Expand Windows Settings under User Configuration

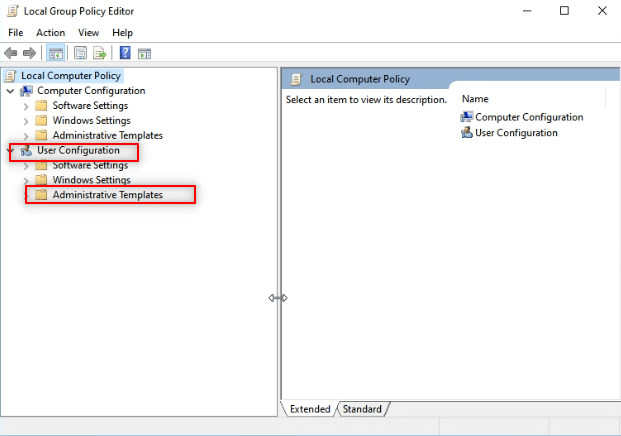pos(26,181)
